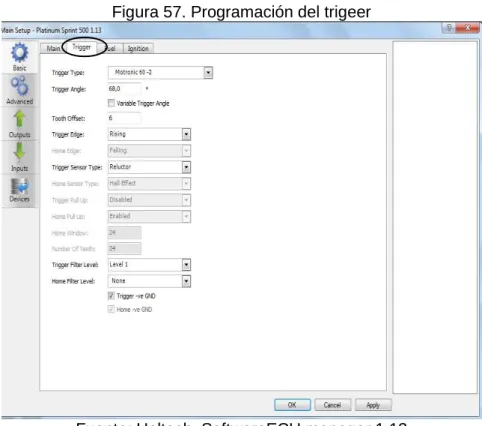The width and height of the screenshot is (482, 426).
Task: Open the Trigger Edge Rising dropdown
Action: 149,134
